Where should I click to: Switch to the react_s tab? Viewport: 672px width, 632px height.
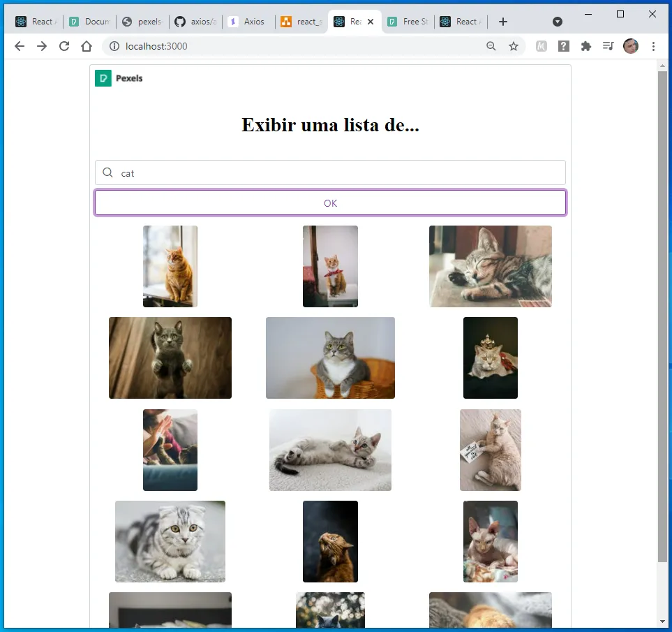[x=301, y=22]
